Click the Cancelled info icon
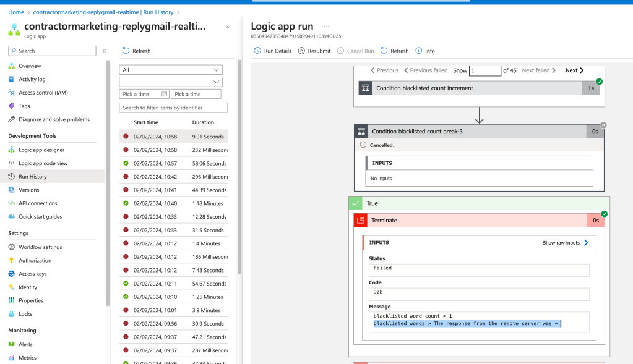This screenshot has height=364, width=633. 363,145
